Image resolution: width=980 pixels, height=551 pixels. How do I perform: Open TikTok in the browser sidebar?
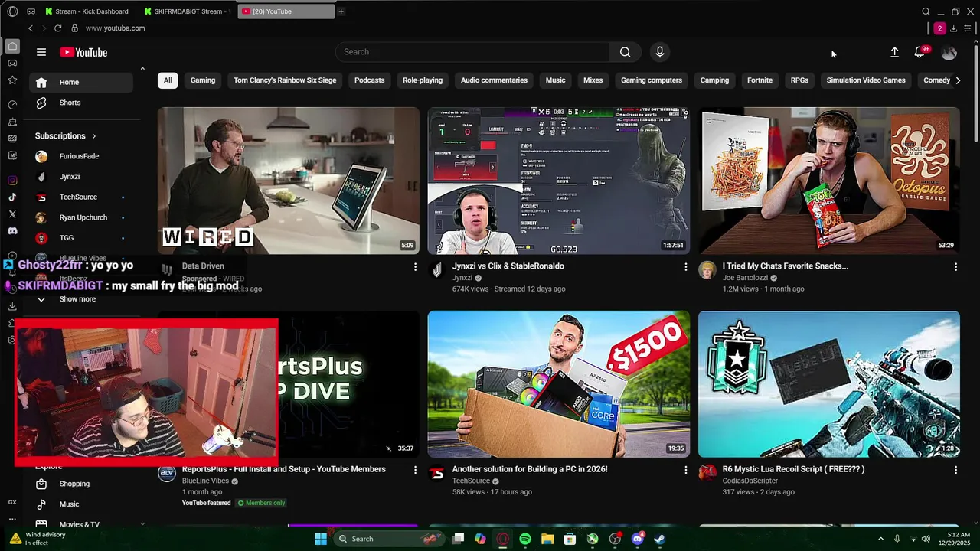12,197
